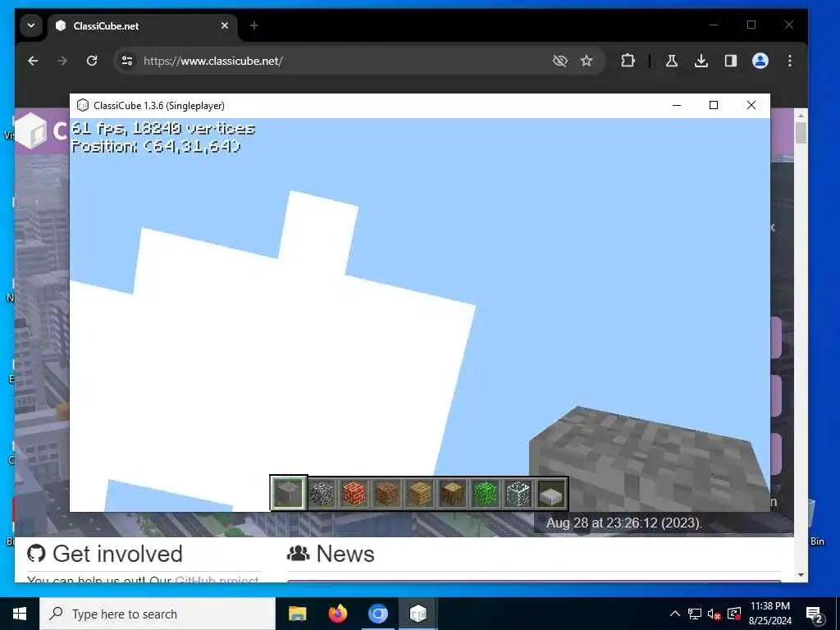Click the taskbar search box
Viewport: 840px width, 630px height.
click(x=157, y=614)
